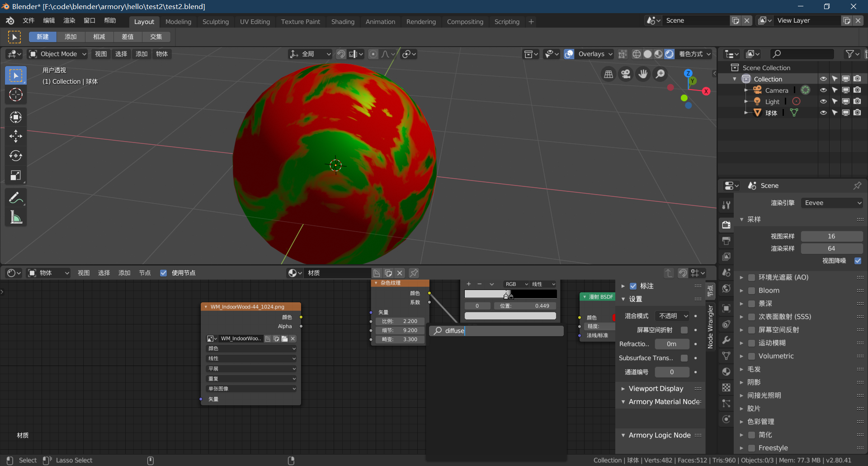Select the Measure tool
Viewport: 868px width, 466px height.
pyautogui.click(x=16, y=218)
